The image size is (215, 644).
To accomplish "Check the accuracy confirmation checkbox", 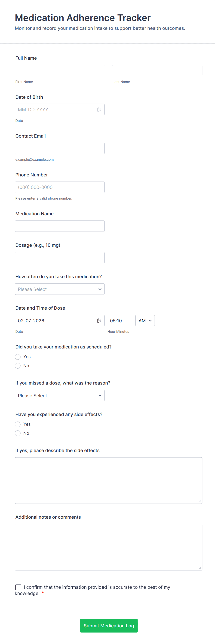I will [18, 587].
